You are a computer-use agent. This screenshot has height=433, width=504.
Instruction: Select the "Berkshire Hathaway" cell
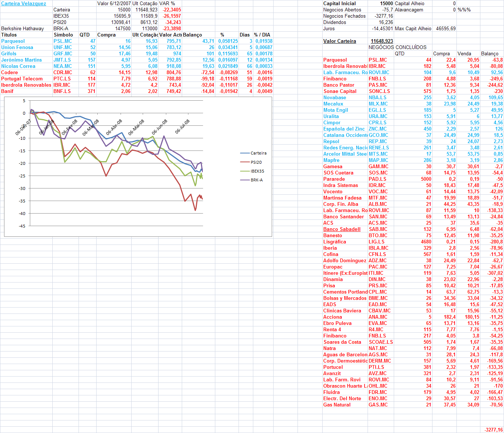(x=22, y=29)
